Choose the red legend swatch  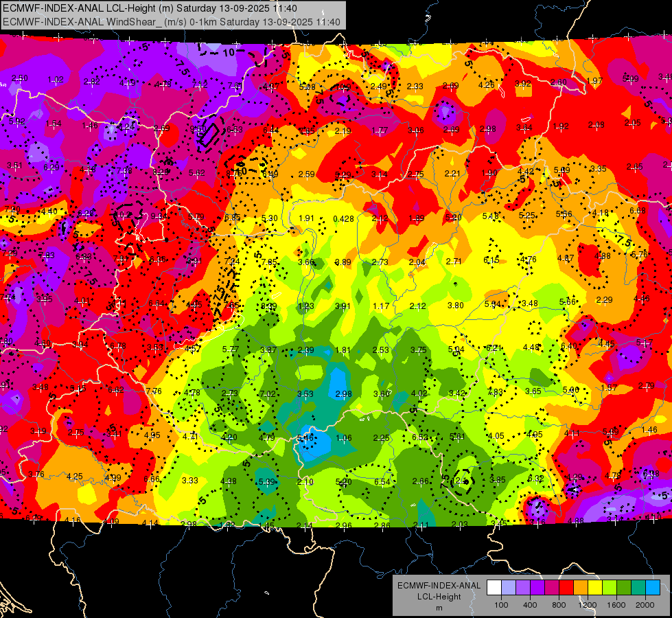click(x=566, y=588)
